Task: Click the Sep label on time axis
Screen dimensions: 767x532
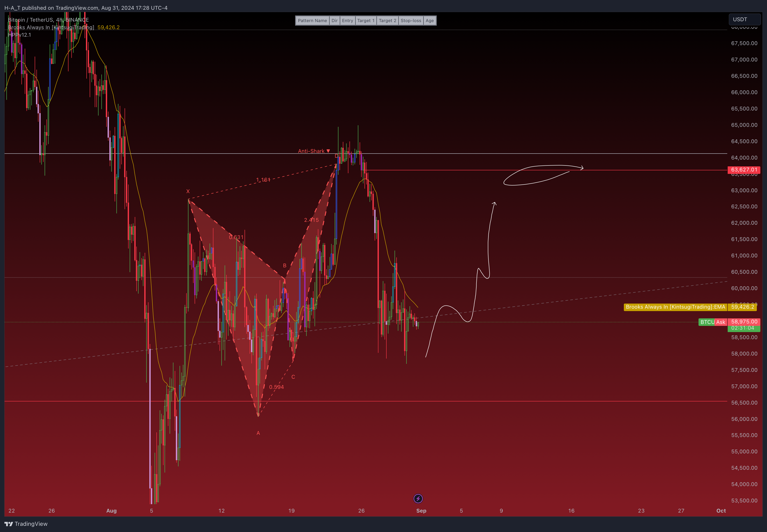Action: [421, 511]
